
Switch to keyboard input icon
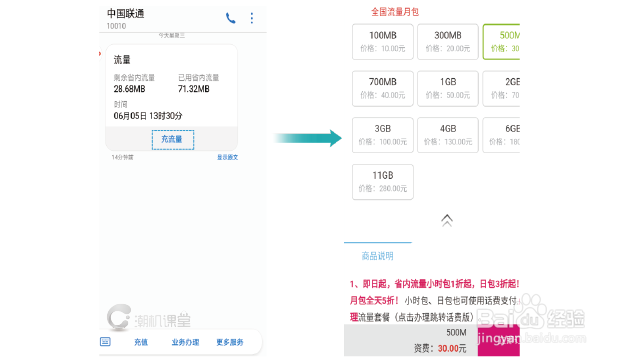[x=105, y=341]
